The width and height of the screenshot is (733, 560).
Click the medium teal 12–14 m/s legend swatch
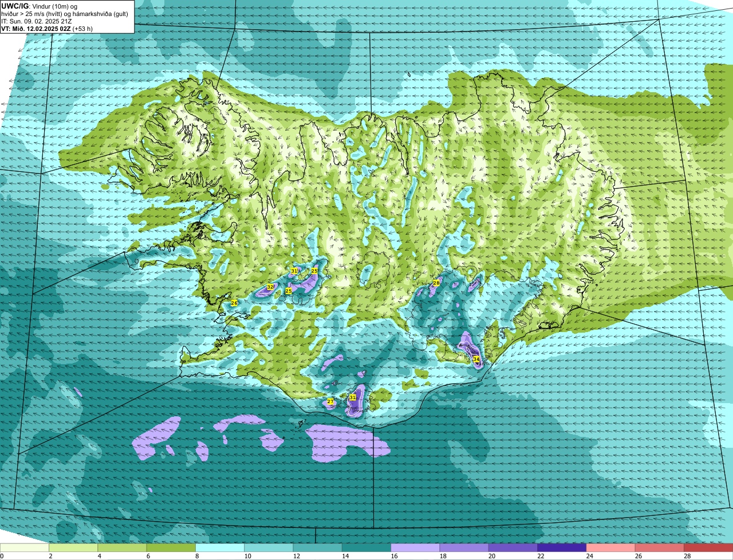tap(317, 548)
